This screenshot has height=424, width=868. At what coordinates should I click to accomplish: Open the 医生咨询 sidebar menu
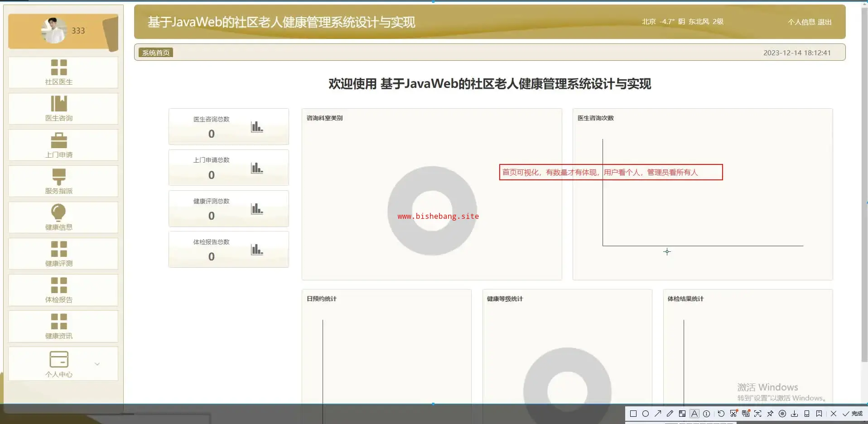pos(63,109)
